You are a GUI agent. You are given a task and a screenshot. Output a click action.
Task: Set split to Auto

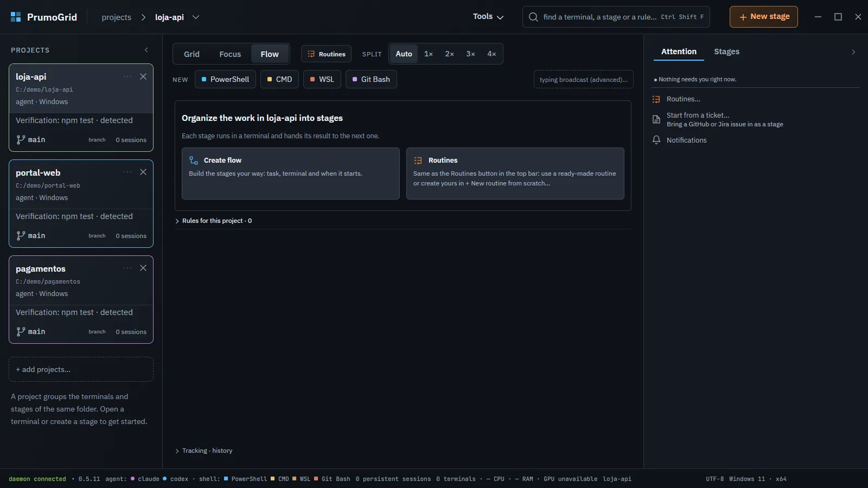point(404,54)
